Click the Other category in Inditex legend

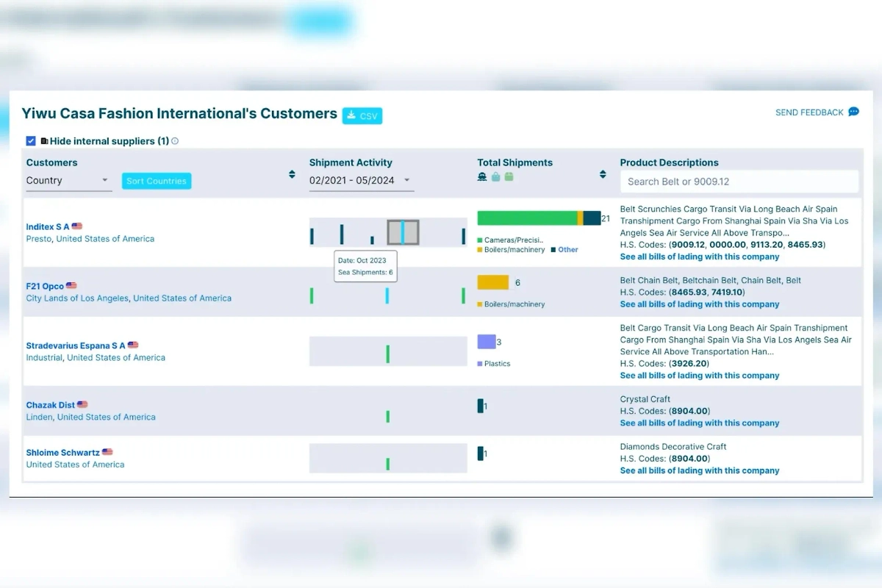pyautogui.click(x=567, y=250)
